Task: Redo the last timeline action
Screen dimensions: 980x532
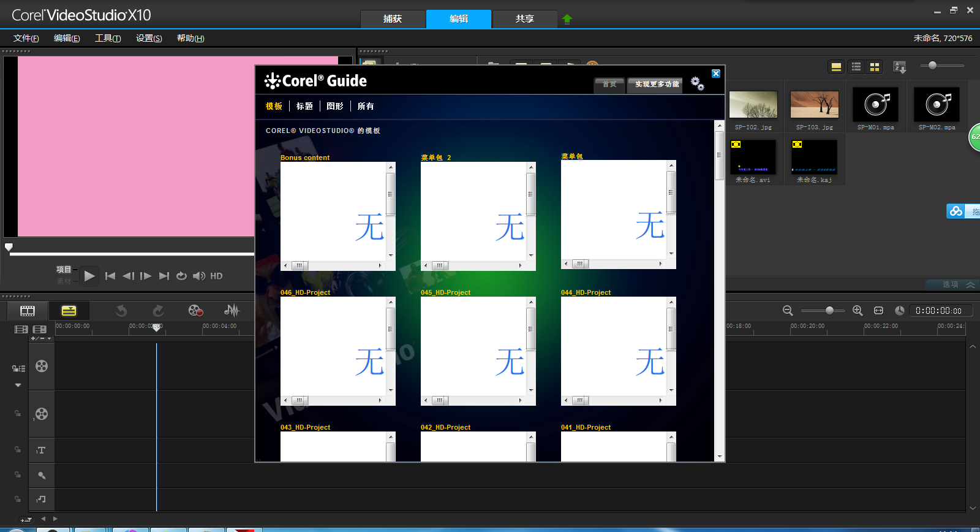Action: coord(158,311)
